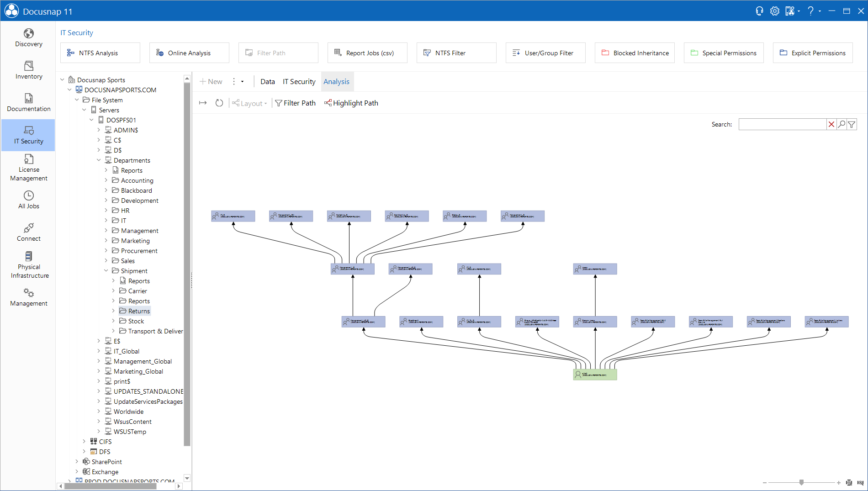The height and width of the screenshot is (491, 868).
Task: Switch to the Analysis tab
Action: pyautogui.click(x=337, y=81)
